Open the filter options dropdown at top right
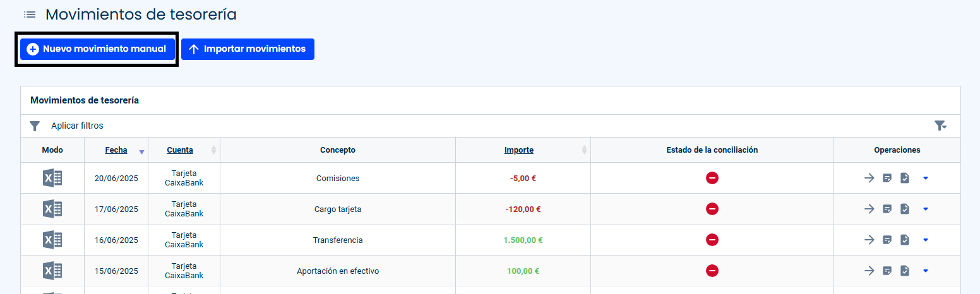Screen dimensions: 980x294 click(941, 126)
